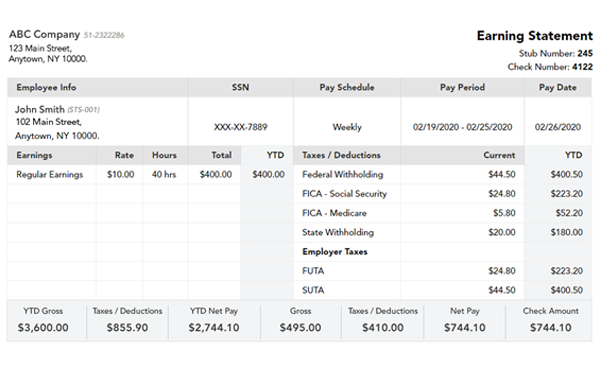
Task: Click the 40 hrs value
Action: tap(164, 175)
